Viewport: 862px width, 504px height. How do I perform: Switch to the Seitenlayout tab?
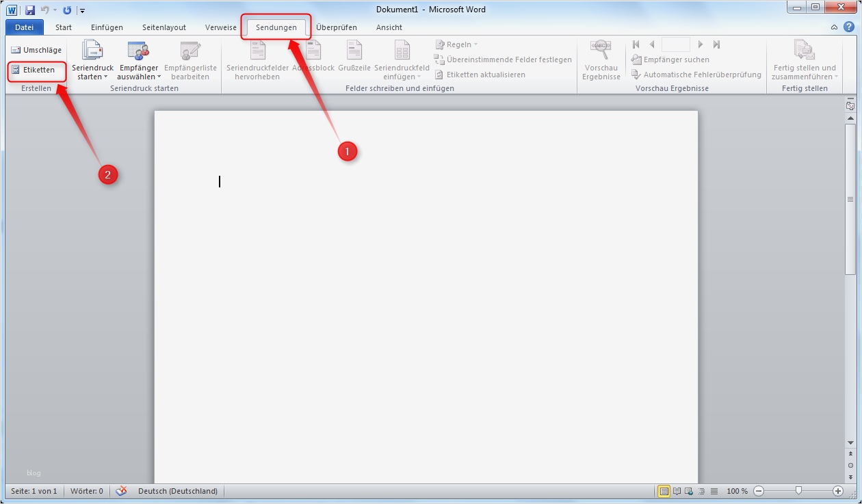point(164,27)
